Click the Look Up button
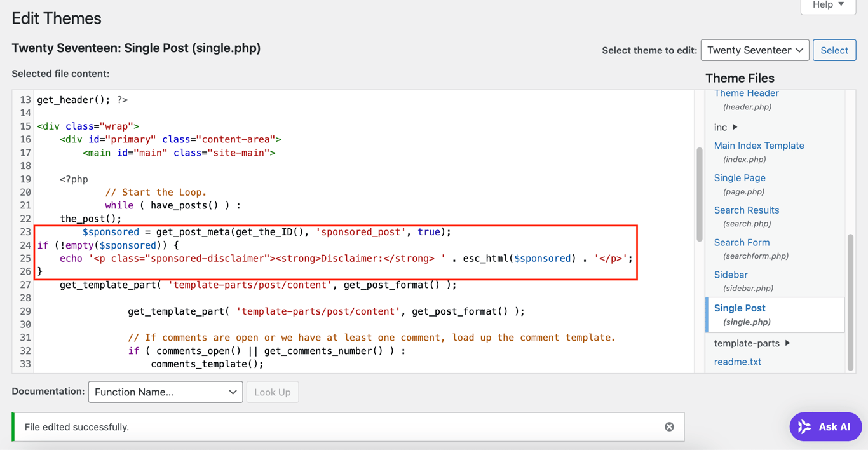868x450 pixels. tap(273, 392)
